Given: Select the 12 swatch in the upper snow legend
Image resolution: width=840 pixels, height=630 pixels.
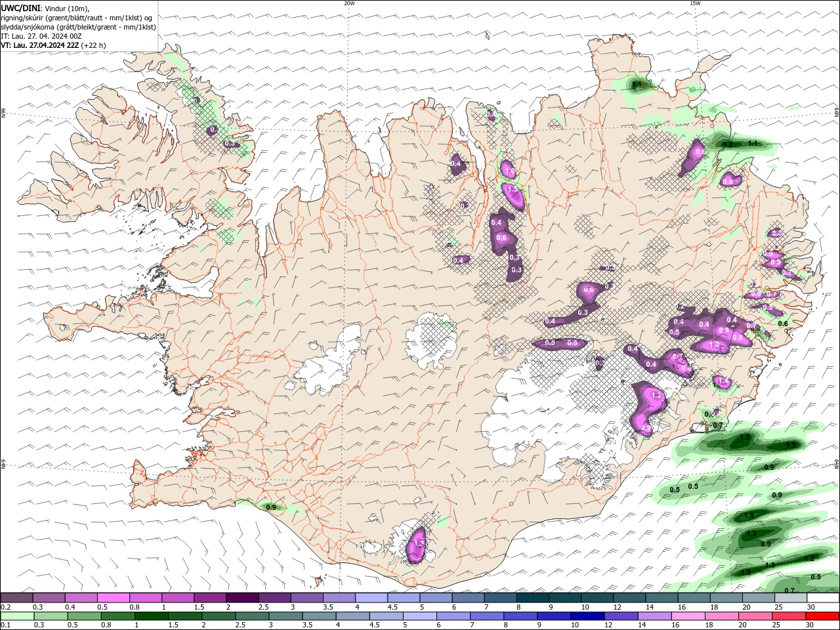Looking at the screenshot, I should click(x=630, y=597).
